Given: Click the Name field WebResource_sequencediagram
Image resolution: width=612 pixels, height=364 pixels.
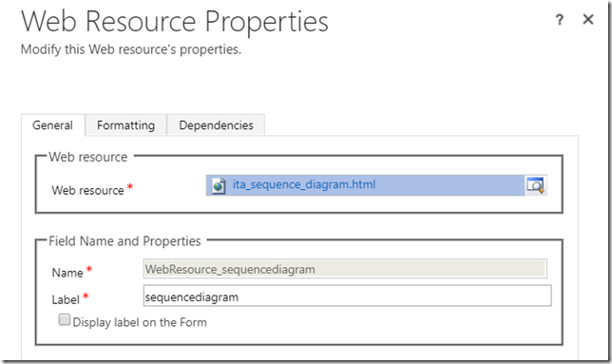Looking at the screenshot, I should [x=345, y=269].
